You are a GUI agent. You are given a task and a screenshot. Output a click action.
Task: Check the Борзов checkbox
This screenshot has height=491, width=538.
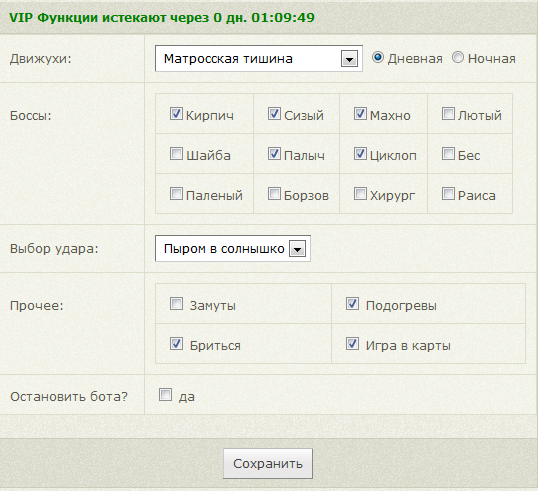pyautogui.click(x=274, y=194)
